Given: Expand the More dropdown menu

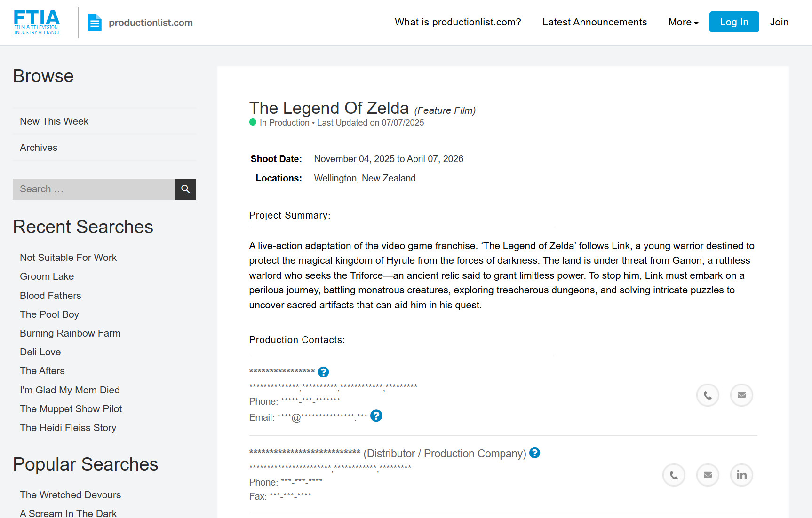Looking at the screenshot, I should [x=683, y=22].
